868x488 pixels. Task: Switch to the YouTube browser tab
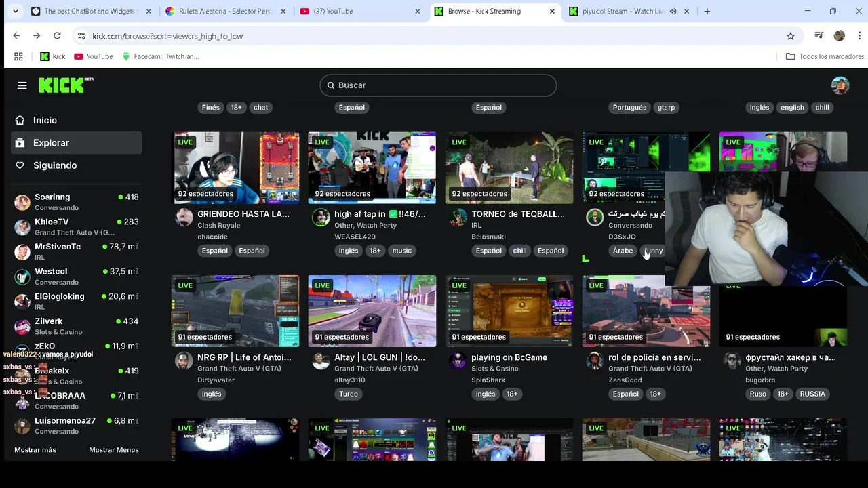point(359,11)
